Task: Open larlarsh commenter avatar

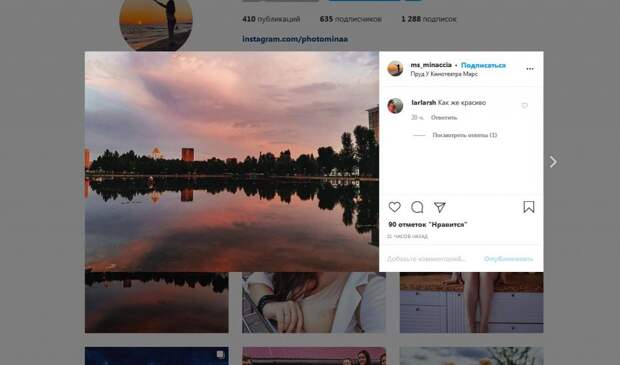Action: click(x=395, y=106)
